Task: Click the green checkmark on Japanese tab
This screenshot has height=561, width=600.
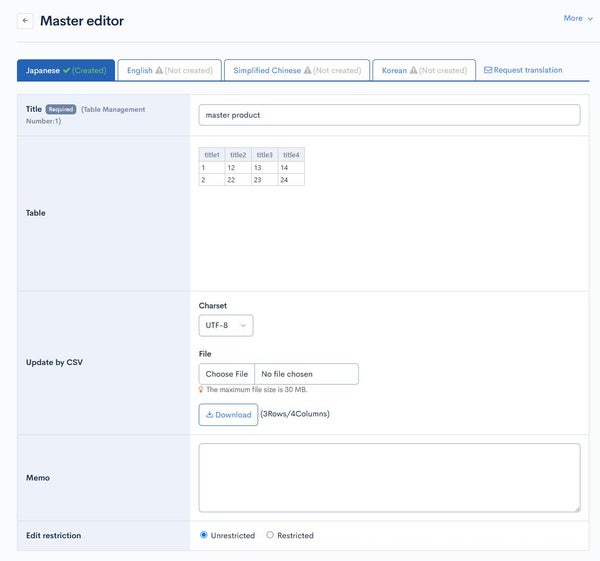Action: click(x=66, y=70)
